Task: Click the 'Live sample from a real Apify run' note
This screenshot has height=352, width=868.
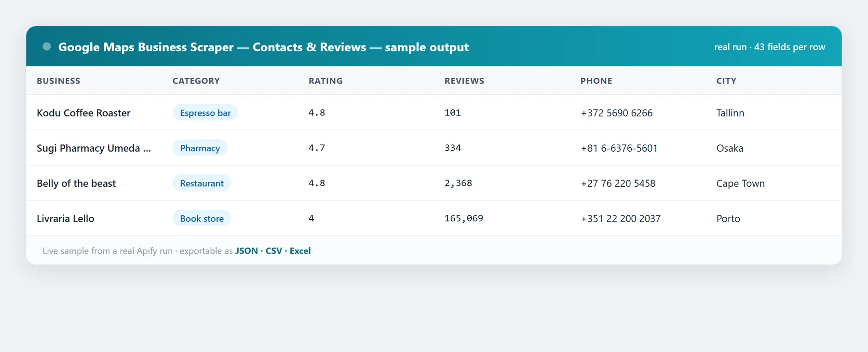Action: (108, 251)
